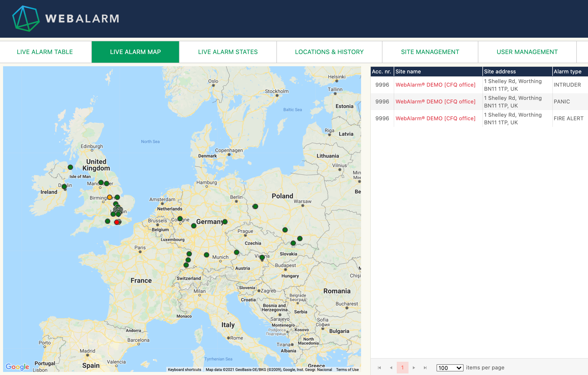The width and height of the screenshot is (588, 375).
Task: Select page number 1 in the pager
Action: click(x=402, y=368)
